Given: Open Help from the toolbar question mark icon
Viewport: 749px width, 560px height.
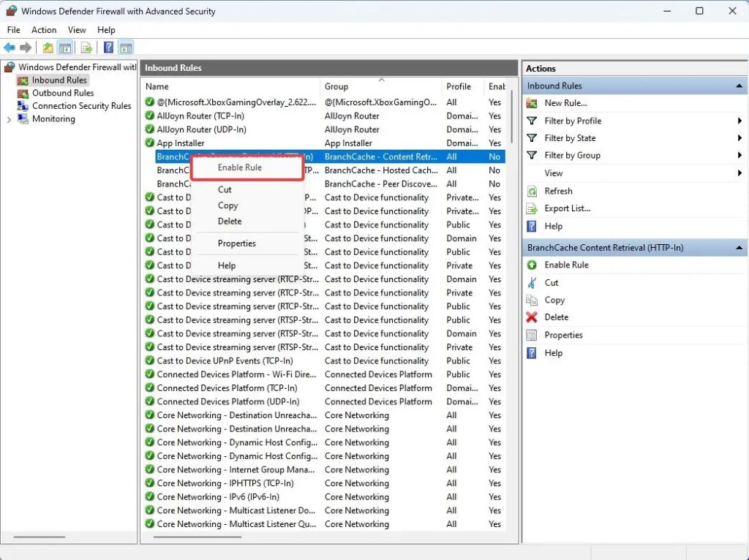Looking at the screenshot, I should [x=109, y=48].
